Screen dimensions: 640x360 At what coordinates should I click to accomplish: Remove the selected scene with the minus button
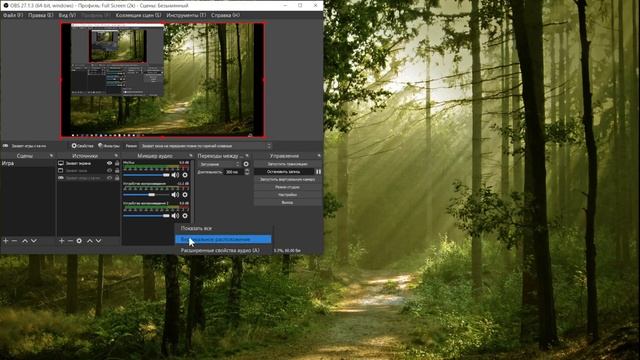pyautogui.click(x=15, y=241)
